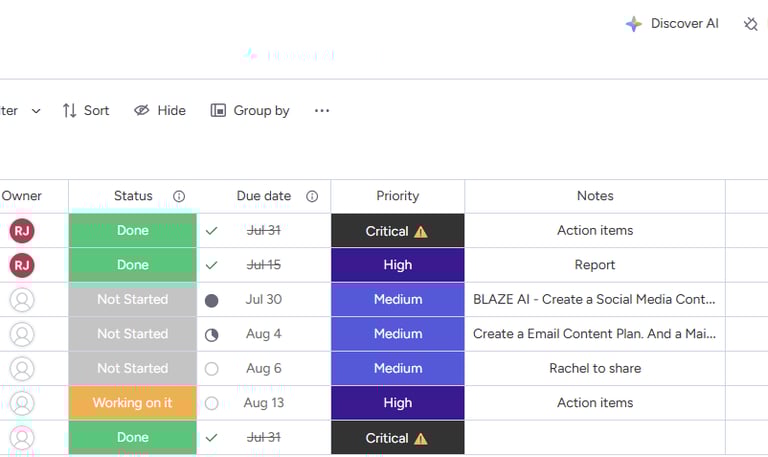Viewport: 768px width, 457px height.
Task: Change Done status in first Action items row
Action: point(133,230)
